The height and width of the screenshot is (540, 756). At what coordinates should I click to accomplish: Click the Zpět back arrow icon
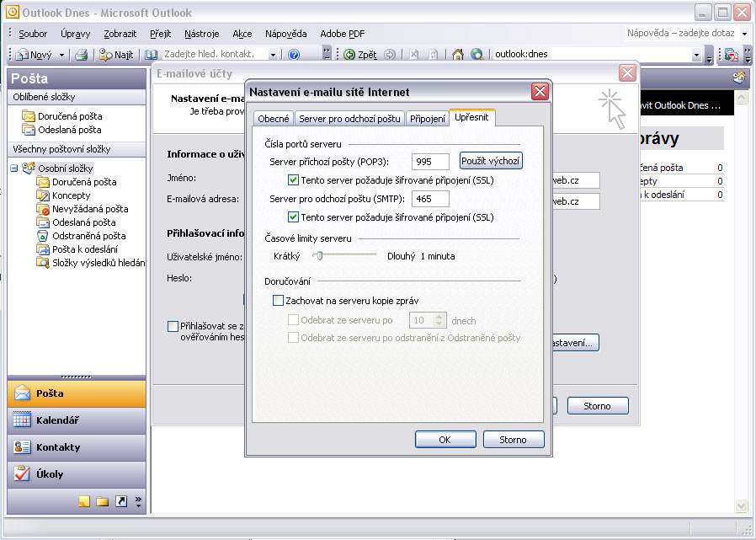[x=350, y=55]
